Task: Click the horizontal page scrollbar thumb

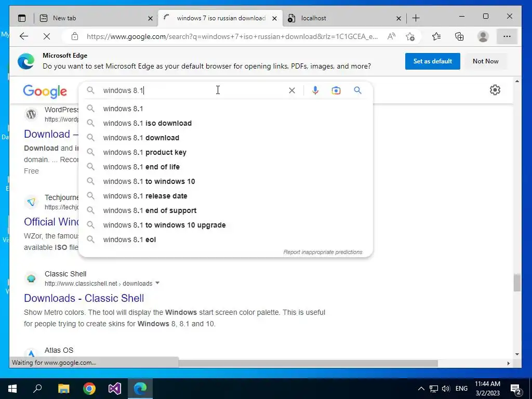Action: (308, 363)
